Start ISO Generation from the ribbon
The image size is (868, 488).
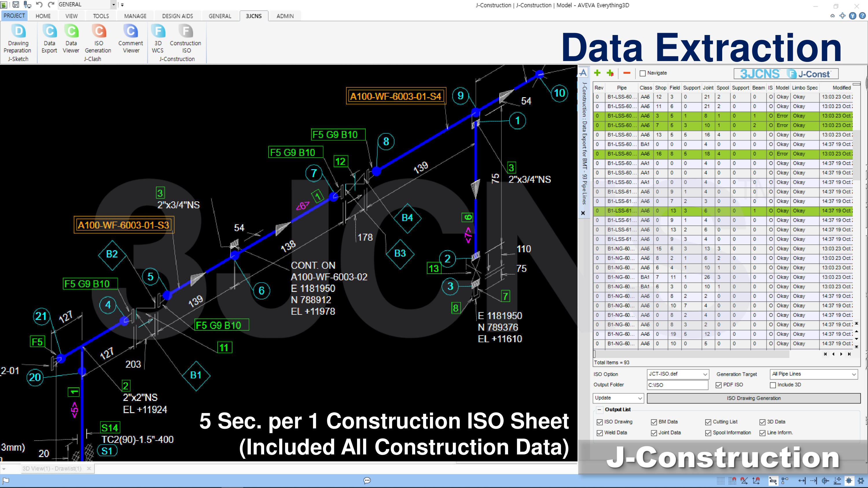pos(98,39)
